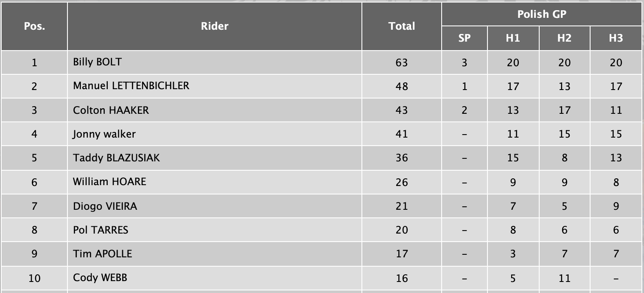644x293 pixels.
Task: Click William HOARE in the table
Action: pyautogui.click(x=109, y=182)
